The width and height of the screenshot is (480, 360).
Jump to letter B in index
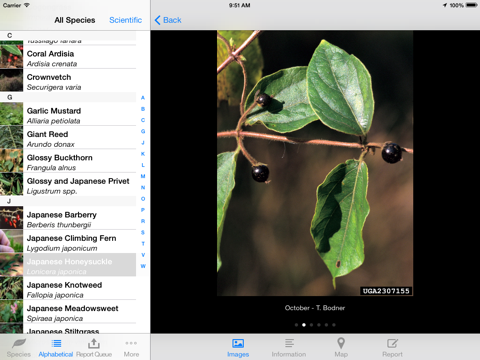(x=143, y=109)
